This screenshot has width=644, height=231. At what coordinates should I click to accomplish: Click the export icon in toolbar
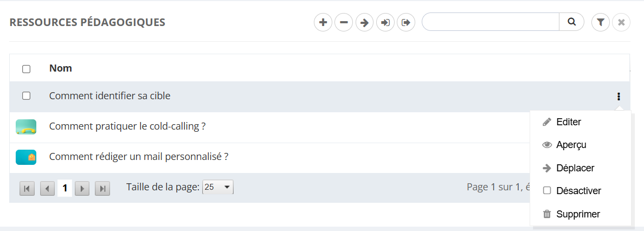pos(405,23)
